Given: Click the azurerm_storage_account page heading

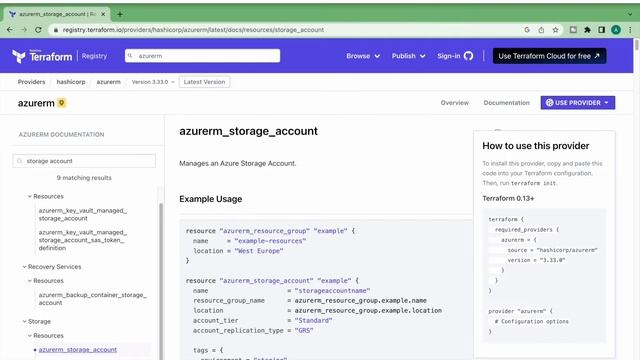Looking at the screenshot, I should (248, 131).
